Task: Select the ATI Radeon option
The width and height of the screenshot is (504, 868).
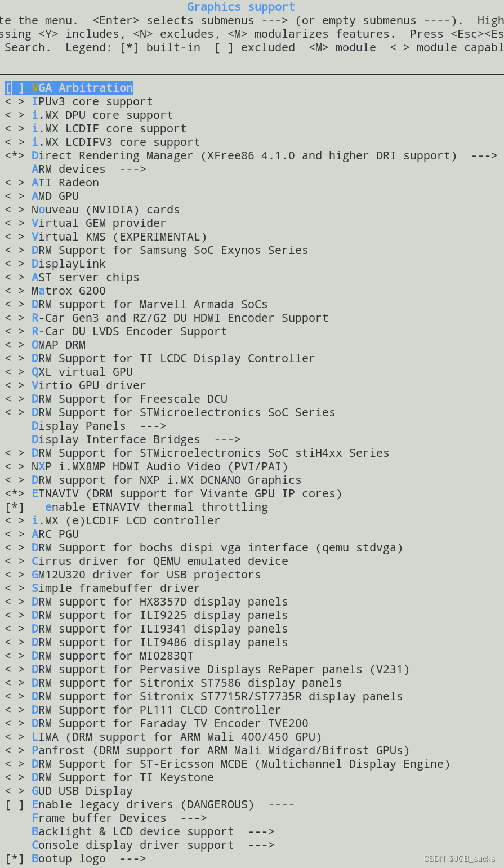Action: click(65, 182)
